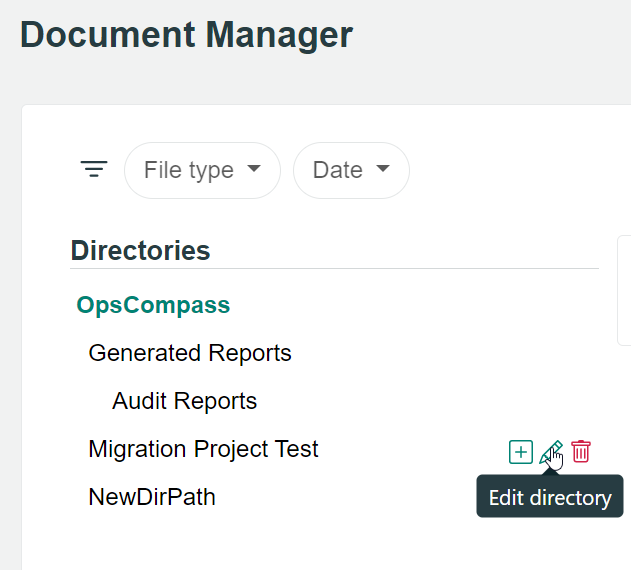Delete the Migration Project Test directory
The image size is (631, 570).
581,452
